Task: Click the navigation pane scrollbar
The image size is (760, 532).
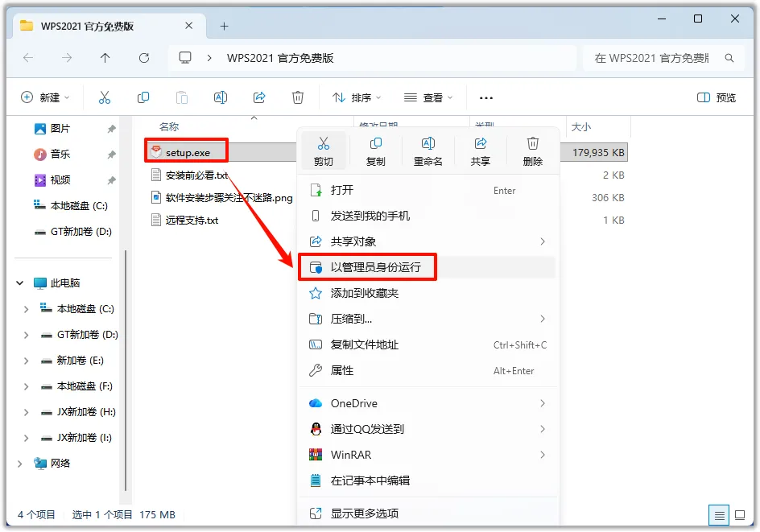Action: pyautogui.click(x=126, y=371)
